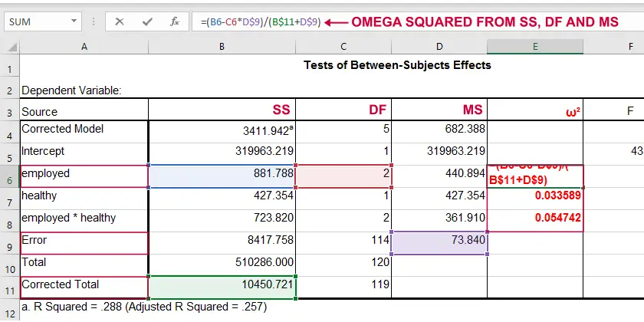Click the 'Intercept' cell

click(84, 154)
